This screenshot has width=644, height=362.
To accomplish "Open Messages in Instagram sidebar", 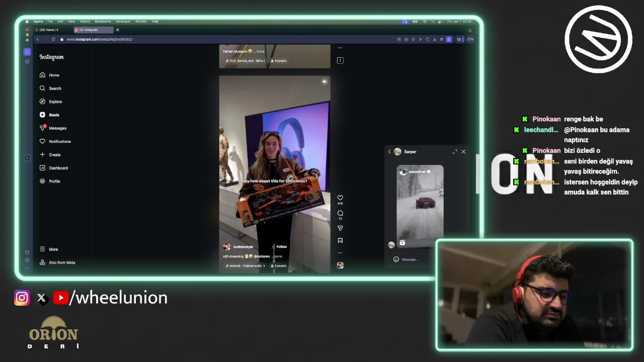I will click(53, 128).
